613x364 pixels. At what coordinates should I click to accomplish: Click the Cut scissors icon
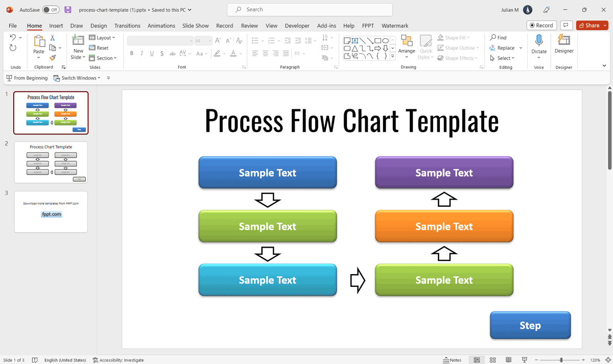coord(52,38)
